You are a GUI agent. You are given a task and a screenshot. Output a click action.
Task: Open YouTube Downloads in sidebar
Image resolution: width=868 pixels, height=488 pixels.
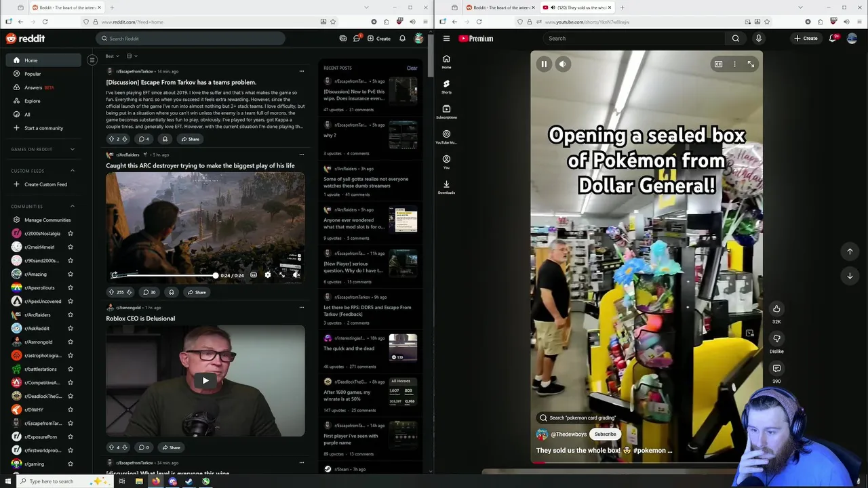446,186
